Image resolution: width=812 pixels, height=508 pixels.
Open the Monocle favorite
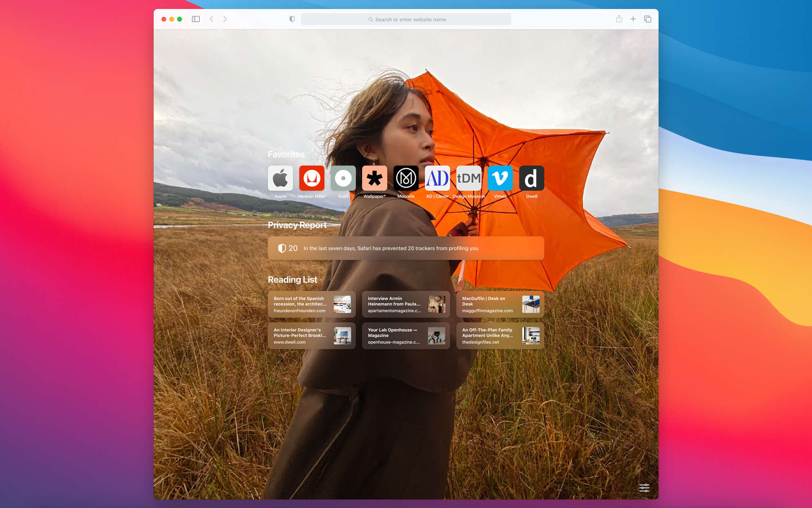point(406,178)
